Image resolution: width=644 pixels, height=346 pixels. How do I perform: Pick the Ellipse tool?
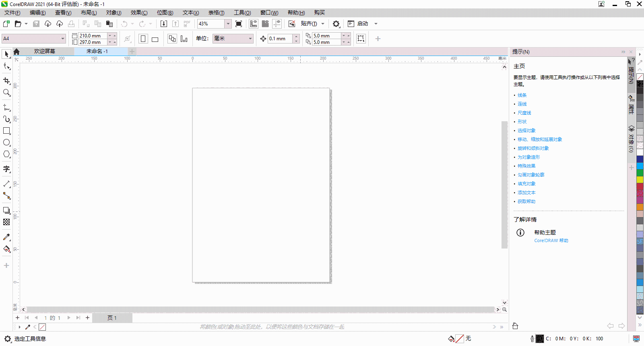pyautogui.click(x=6, y=143)
